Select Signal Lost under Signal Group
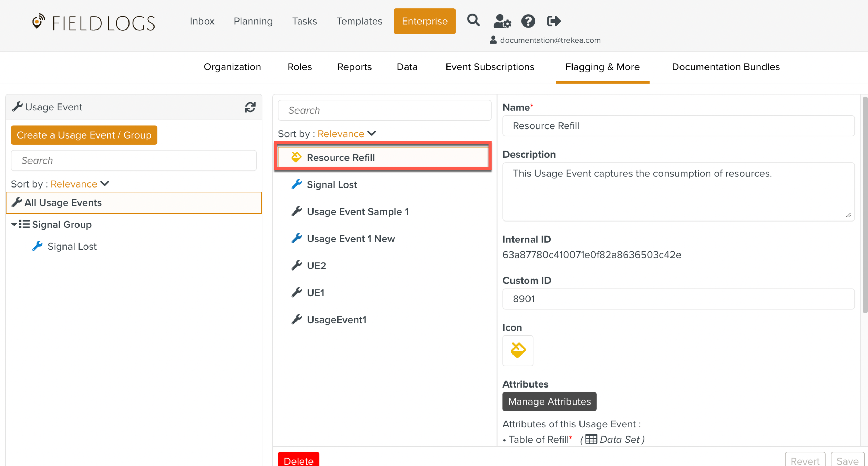 [72, 246]
